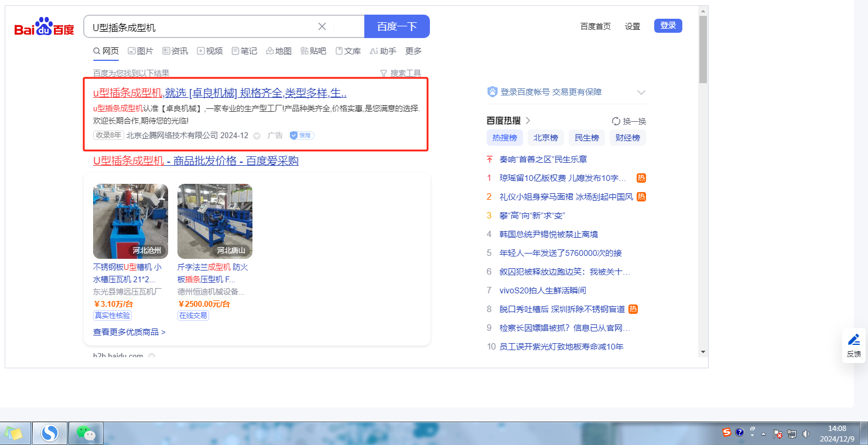Screen dimensions: 868x445
Task: Open the dropdown arrow beside 北京企腾网络技术有限公司
Action: pos(257,136)
